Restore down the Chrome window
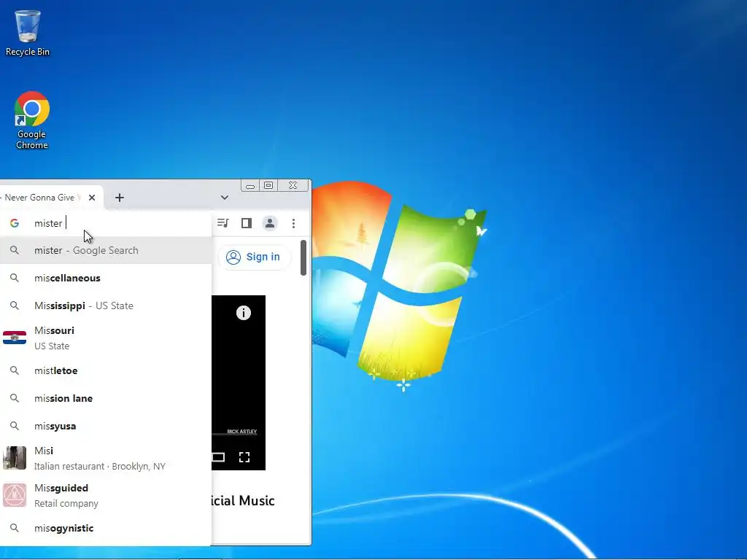This screenshot has height=560, width=747. pos(268,185)
